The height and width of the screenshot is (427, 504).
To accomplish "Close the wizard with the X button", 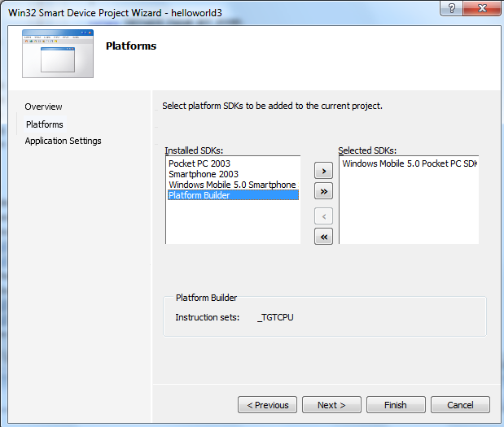I will [482, 8].
